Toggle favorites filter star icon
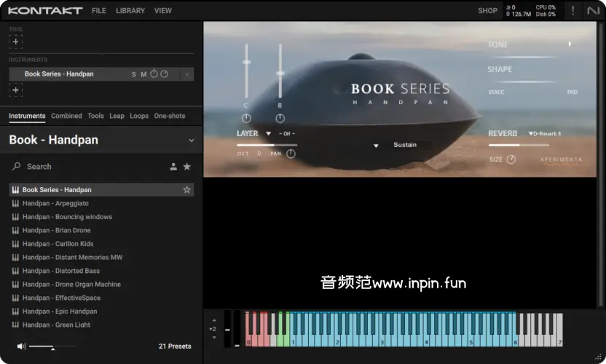The width and height of the screenshot is (606, 364). (x=187, y=167)
